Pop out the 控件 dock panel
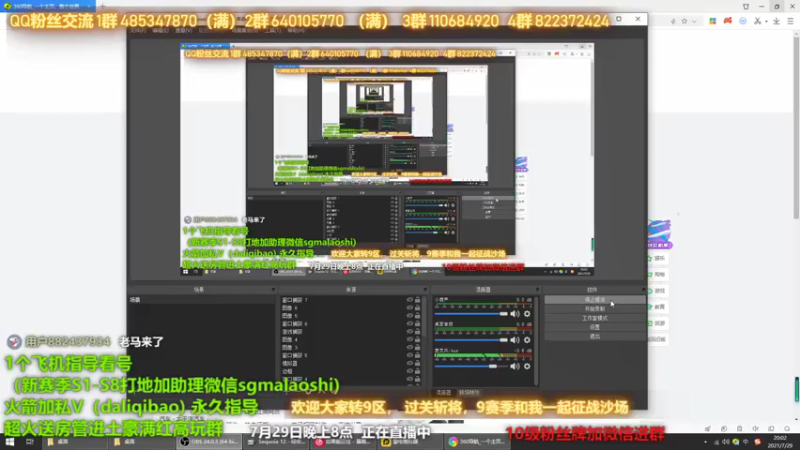Screen dimensions: 800x450 coord(643,289)
